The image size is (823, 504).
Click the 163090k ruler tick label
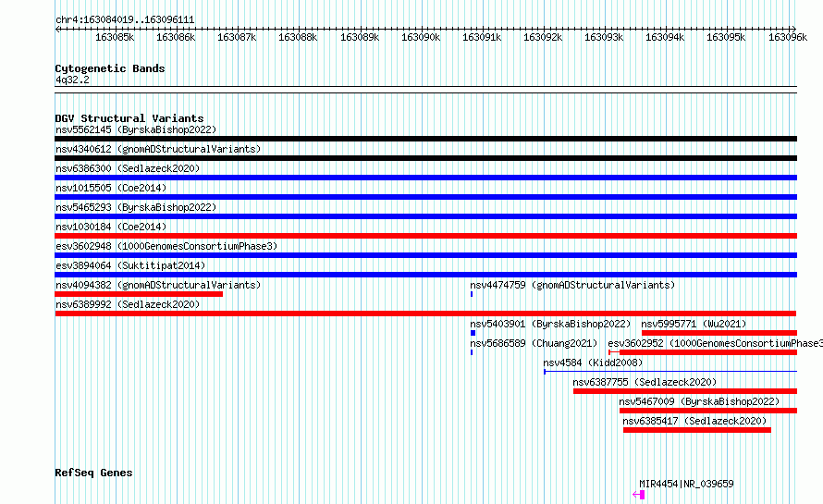click(421, 37)
